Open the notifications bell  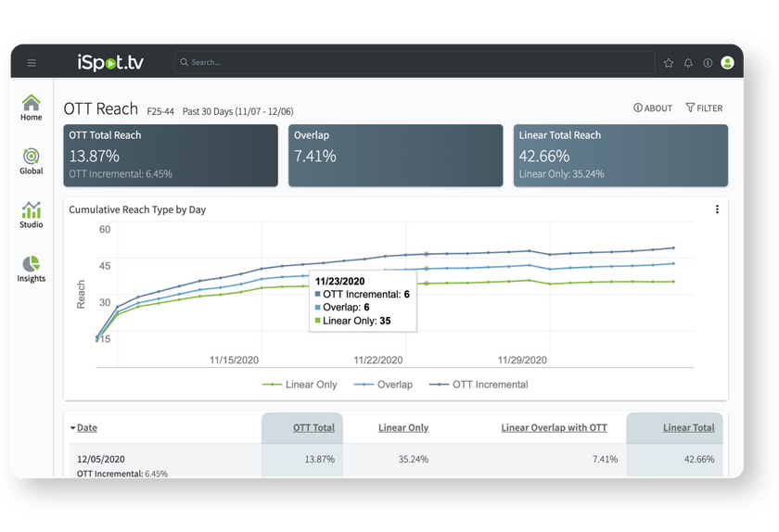click(688, 63)
